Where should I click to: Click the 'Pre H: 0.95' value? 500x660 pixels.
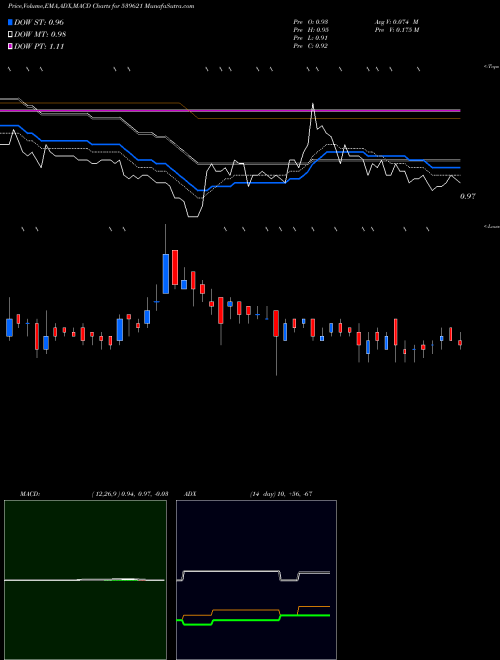(x=311, y=30)
